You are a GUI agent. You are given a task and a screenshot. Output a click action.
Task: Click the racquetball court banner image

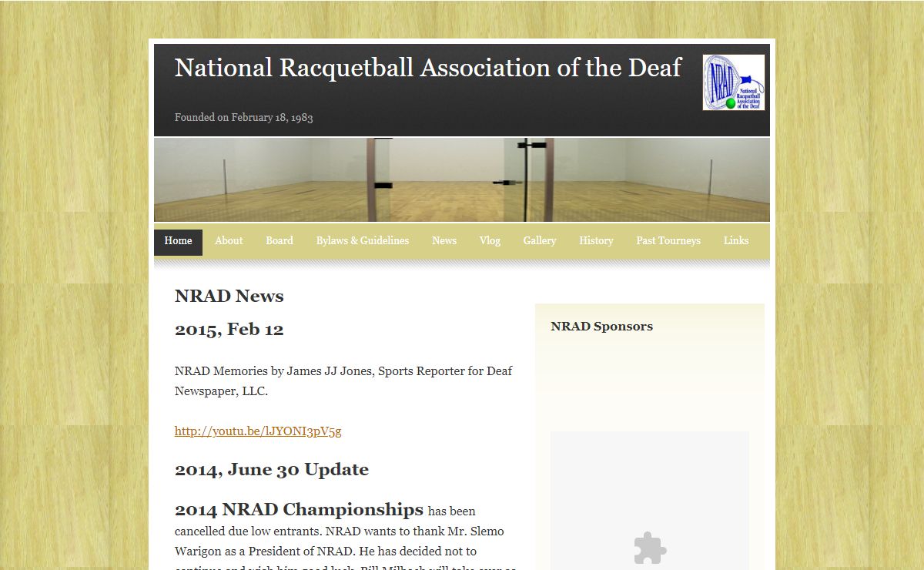[462, 180]
